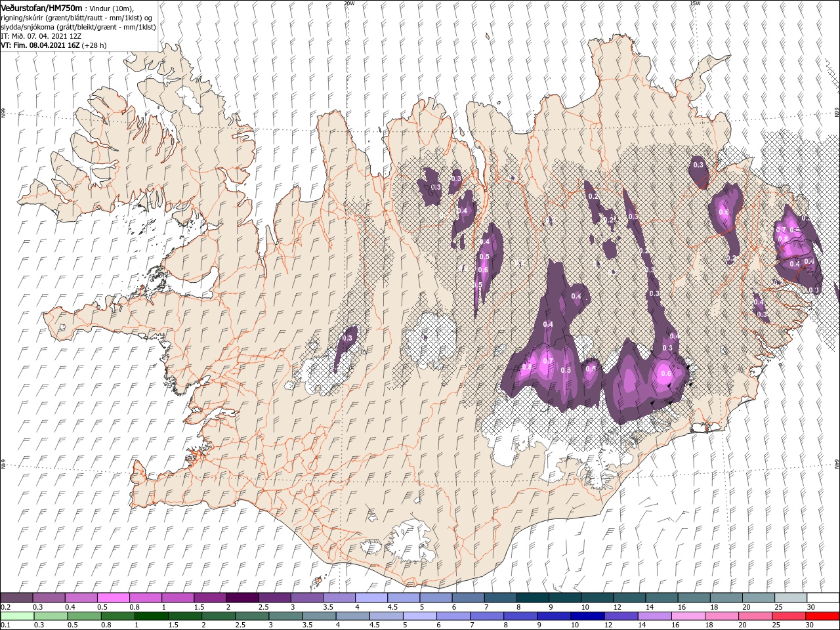Pick the rain legend swatch starting at 0.5

(84, 616)
